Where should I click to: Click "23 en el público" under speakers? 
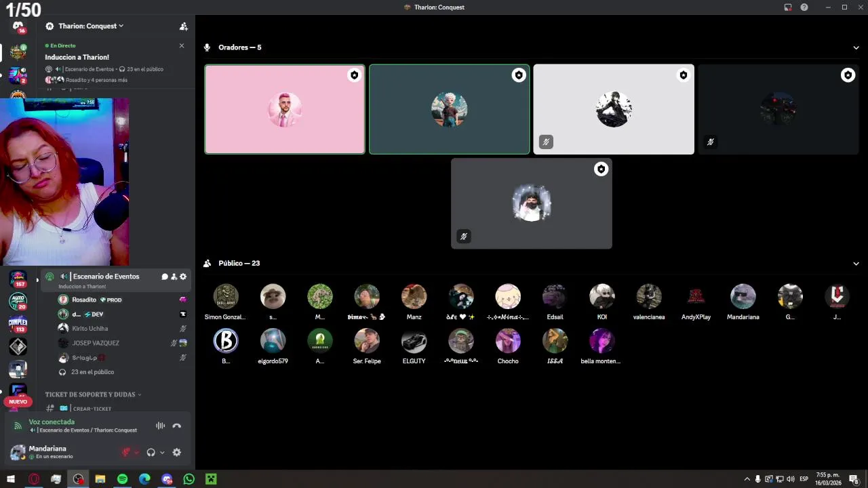92,372
